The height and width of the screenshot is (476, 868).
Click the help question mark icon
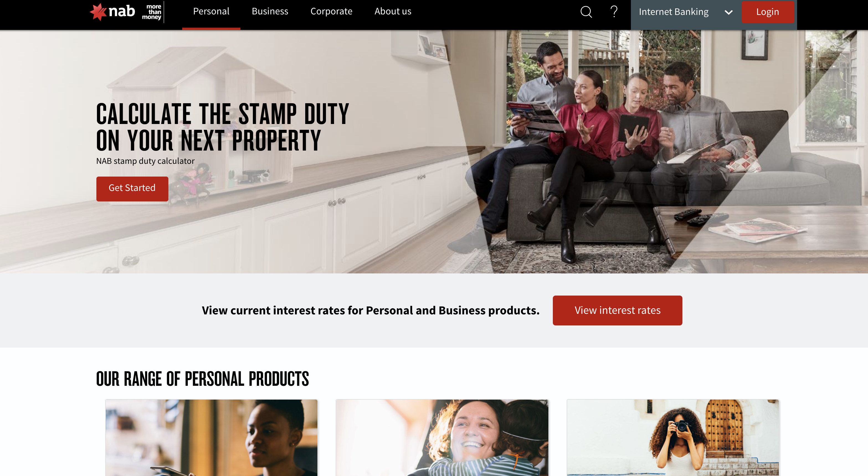(x=614, y=11)
